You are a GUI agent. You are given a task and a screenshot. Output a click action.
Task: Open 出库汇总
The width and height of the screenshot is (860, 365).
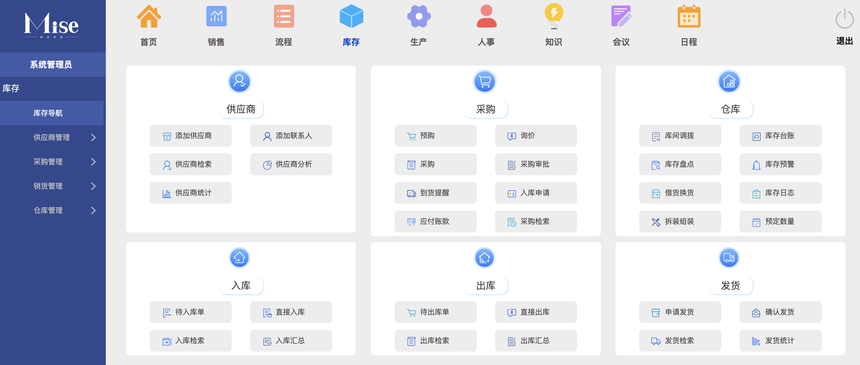(536, 341)
